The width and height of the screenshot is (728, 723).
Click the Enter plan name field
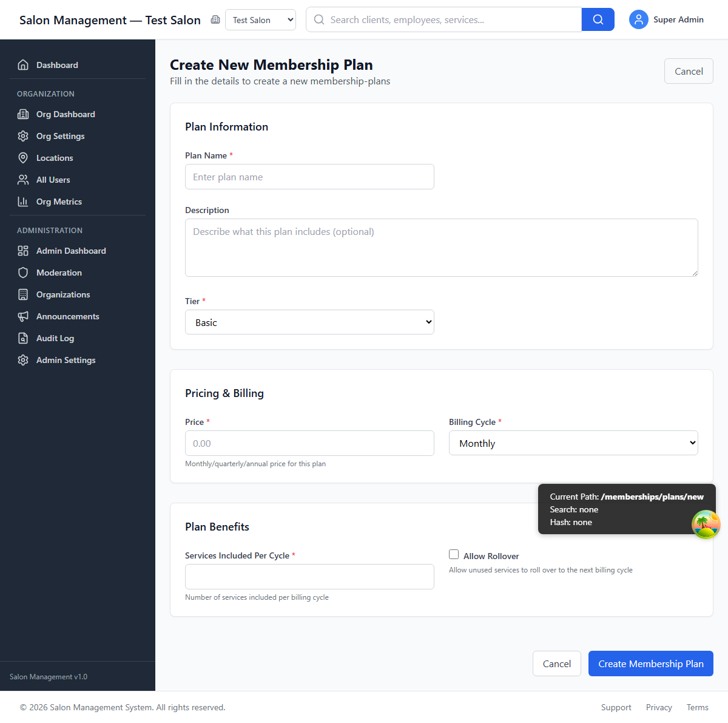309,177
